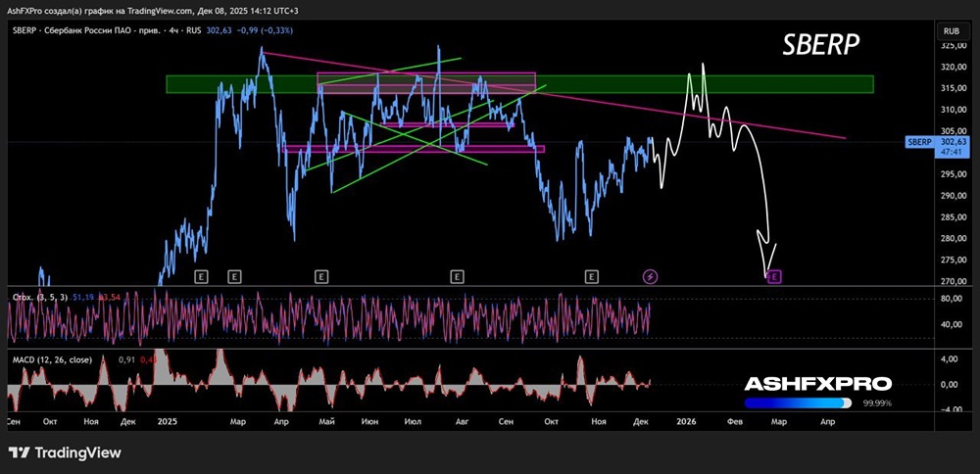
Task: Click the 40,00 Stochastic scale label
Action: coord(952,324)
